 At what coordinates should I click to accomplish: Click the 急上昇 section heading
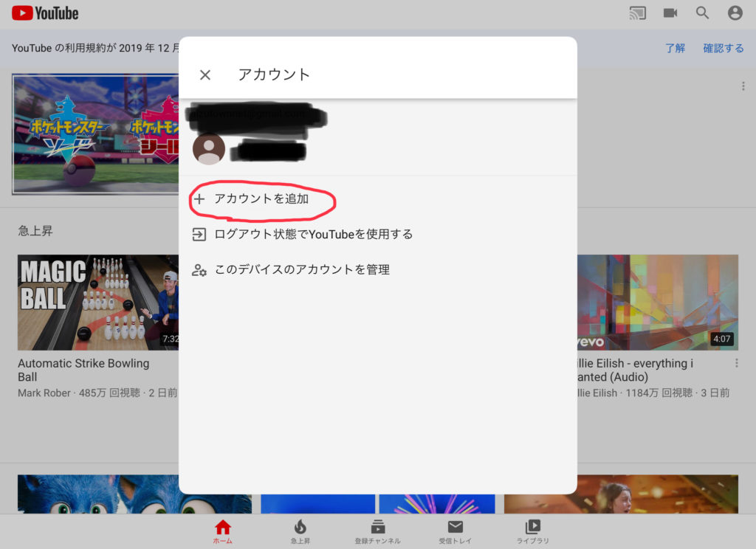35,231
